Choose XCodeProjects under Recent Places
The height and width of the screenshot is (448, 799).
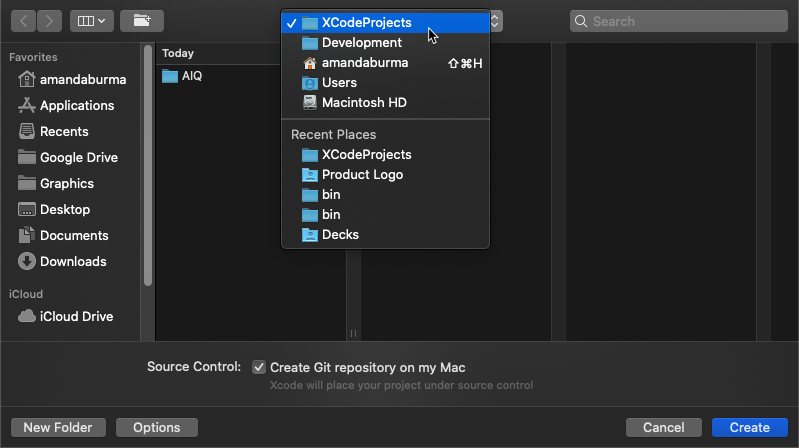tap(385, 154)
